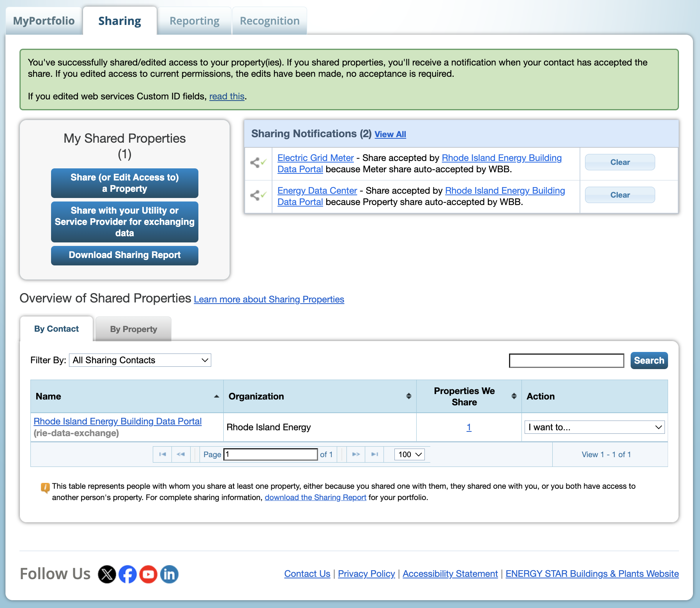Select the By Contact tab
The height and width of the screenshot is (608, 700).
pyautogui.click(x=57, y=329)
